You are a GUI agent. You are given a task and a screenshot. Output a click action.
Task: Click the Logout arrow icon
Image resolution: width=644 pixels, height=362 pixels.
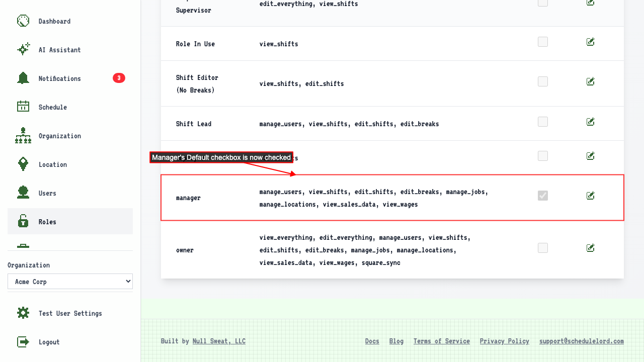23,342
